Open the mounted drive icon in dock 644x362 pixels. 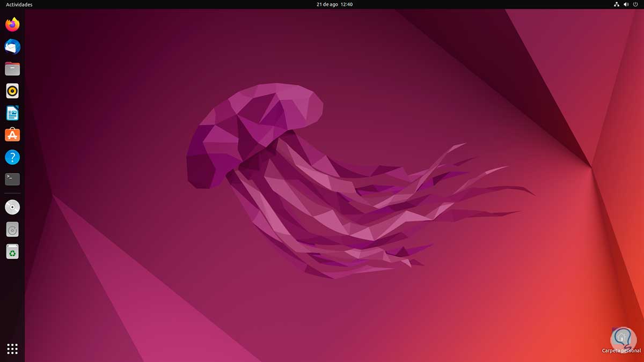pos(12,229)
